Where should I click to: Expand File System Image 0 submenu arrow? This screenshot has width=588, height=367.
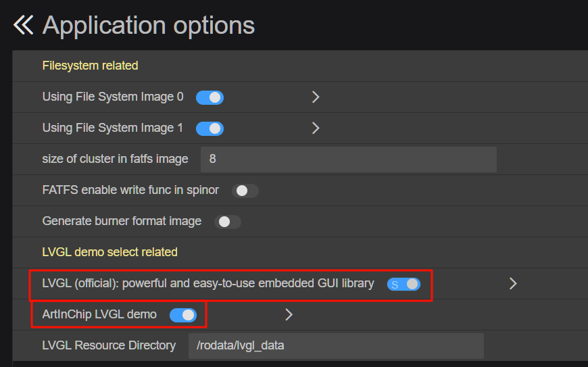point(316,97)
